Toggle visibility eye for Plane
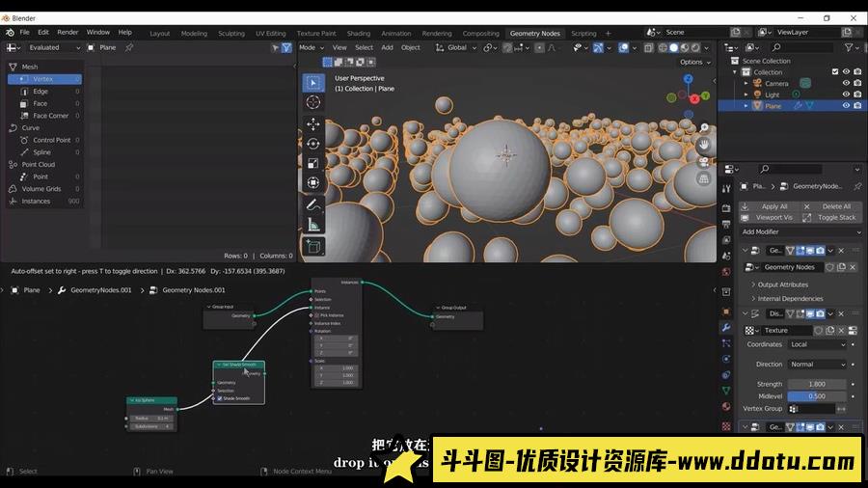The height and width of the screenshot is (488, 868). pyautogui.click(x=846, y=106)
